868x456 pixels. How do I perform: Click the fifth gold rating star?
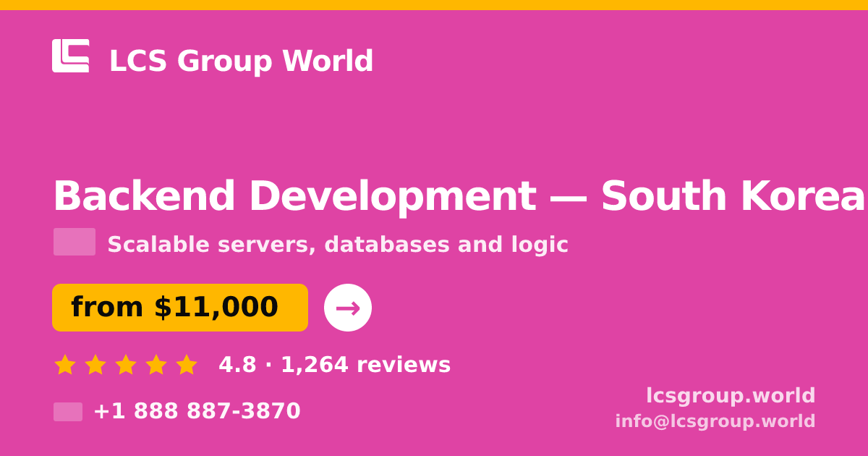click(187, 365)
